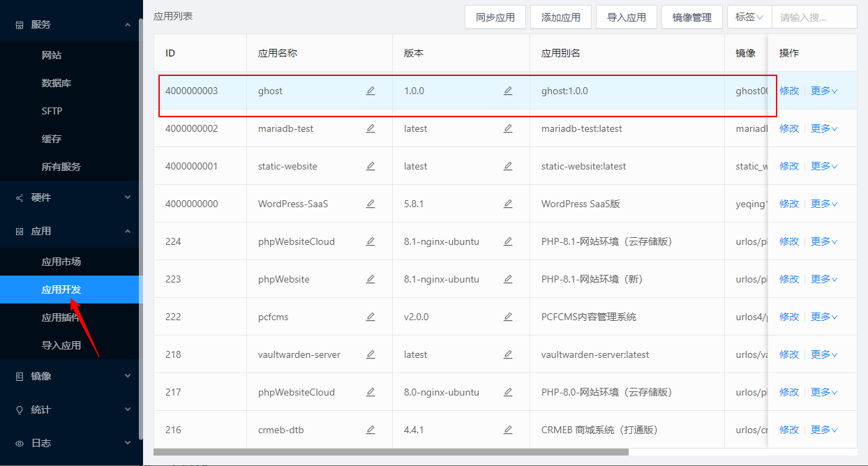Click 修改 link for mariadb-test row

click(788, 128)
